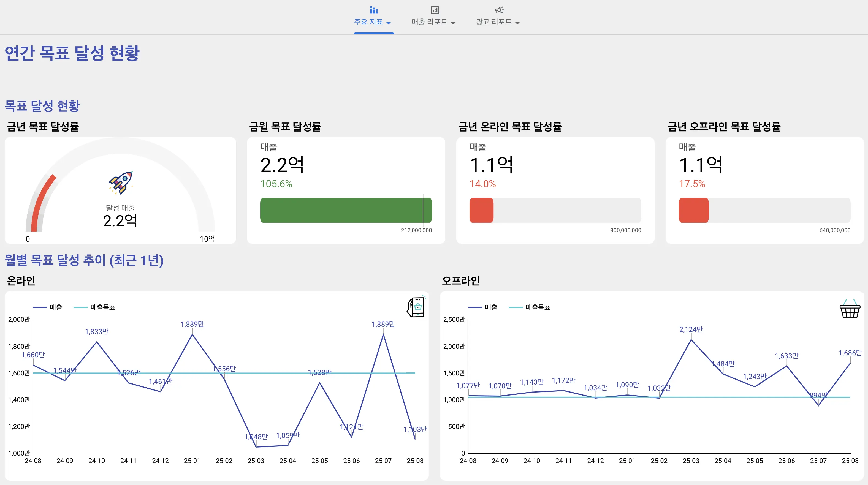Click the rocket icon in the gauge chart

(x=121, y=184)
